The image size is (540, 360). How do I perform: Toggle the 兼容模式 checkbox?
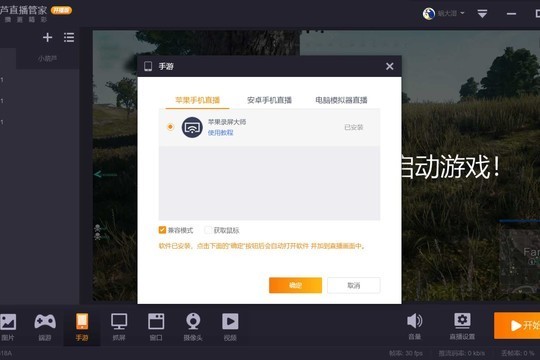(x=162, y=230)
